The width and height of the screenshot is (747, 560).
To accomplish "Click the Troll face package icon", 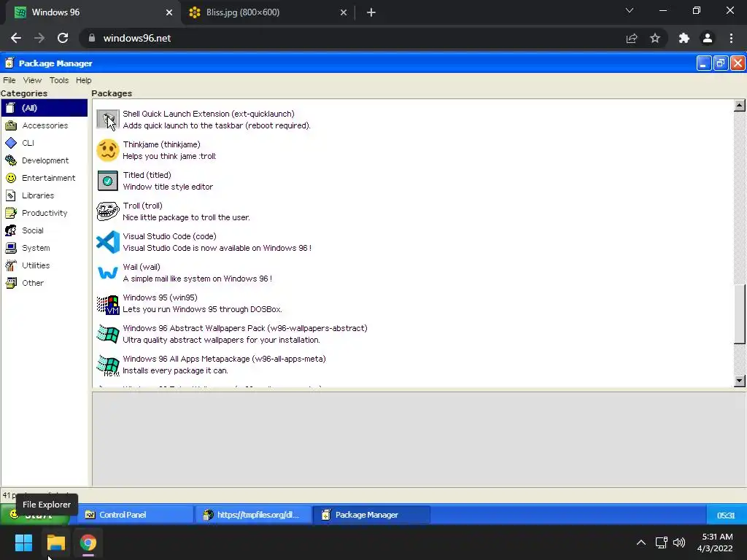I will (x=108, y=211).
